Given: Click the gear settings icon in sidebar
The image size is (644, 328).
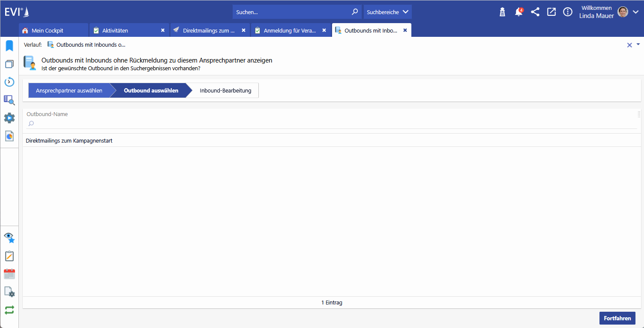Looking at the screenshot, I should (x=9, y=118).
